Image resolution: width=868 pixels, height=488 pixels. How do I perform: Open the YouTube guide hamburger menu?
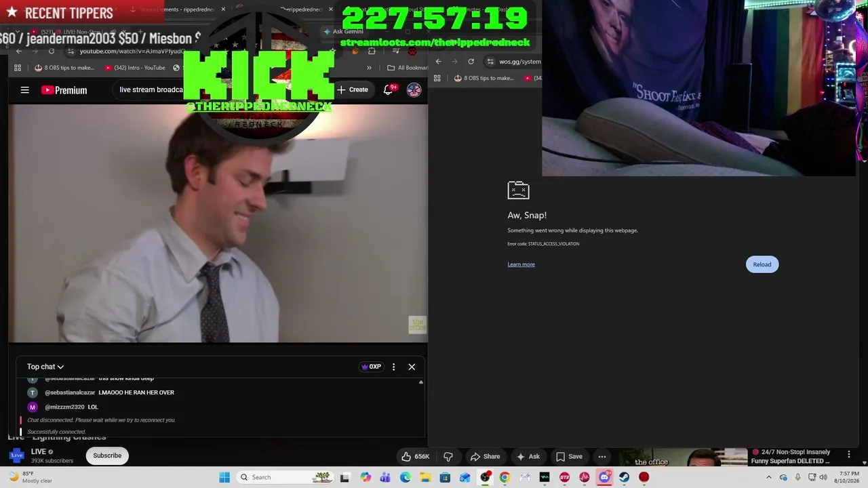(x=25, y=89)
